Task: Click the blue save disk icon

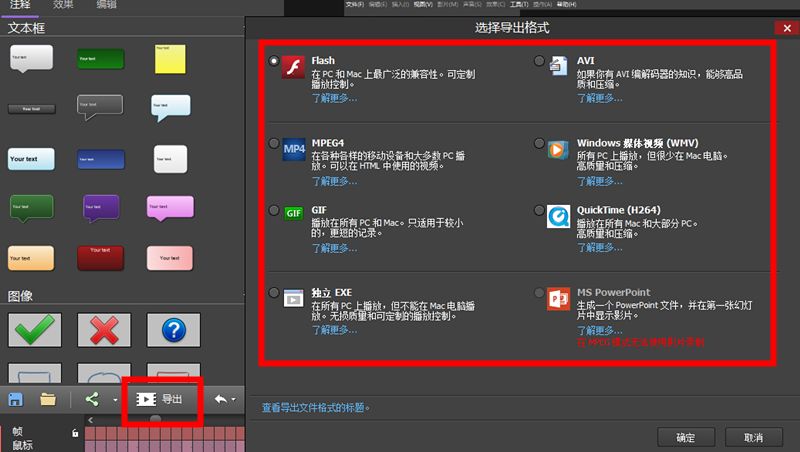Action: pos(15,399)
